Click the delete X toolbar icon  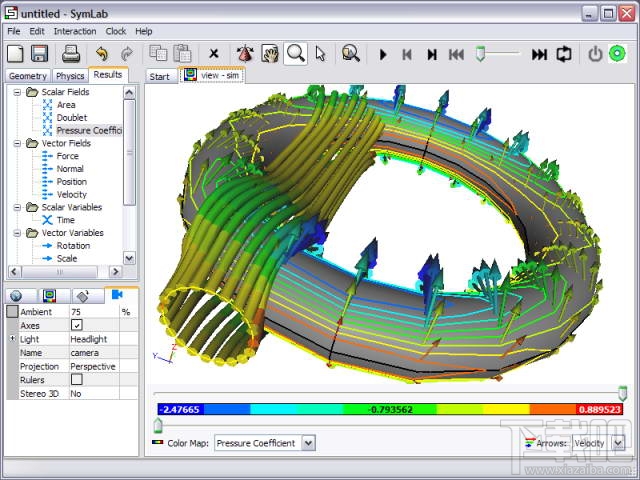tap(214, 54)
